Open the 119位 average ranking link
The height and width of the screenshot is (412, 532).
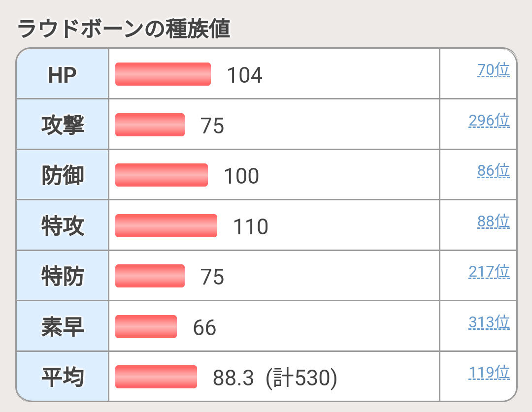[489, 372]
